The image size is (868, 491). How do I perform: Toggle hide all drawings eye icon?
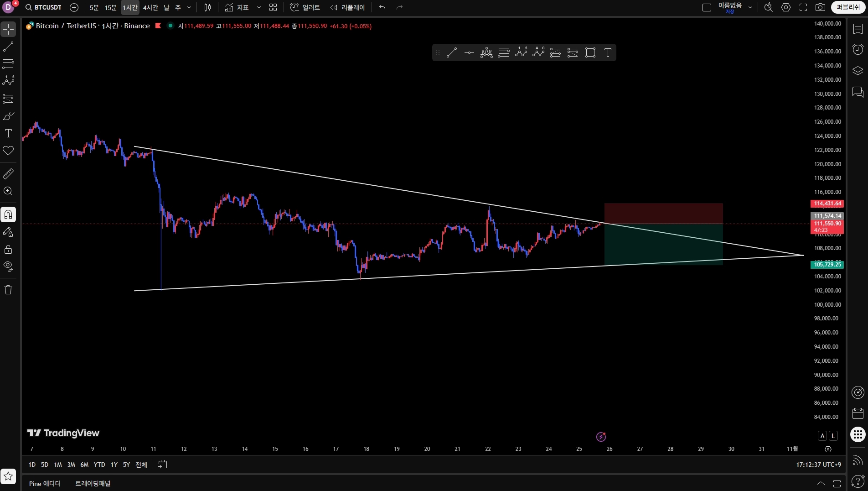[8, 266]
